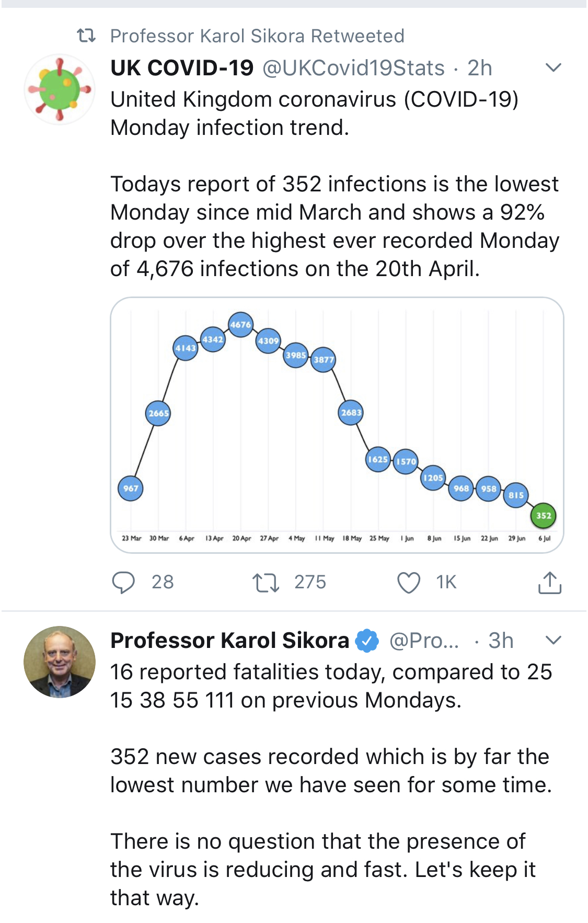
Task: Open the UK COVID-19 virus avatar
Action: [x=60, y=89]
